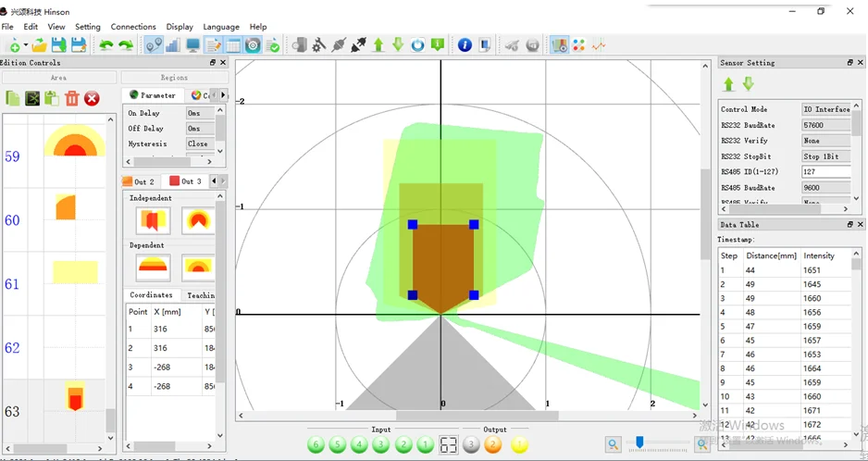Click the monitor display icon in toolbar
Viewport: 868px width, 461px height.
(192, 44)
